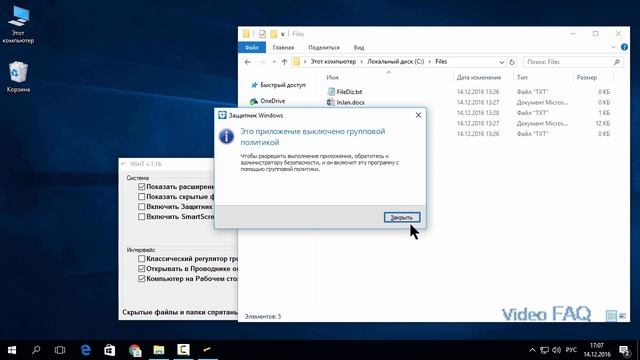
Task: Open recent locations dropdown in Explorer
Action: click(274, 62)
